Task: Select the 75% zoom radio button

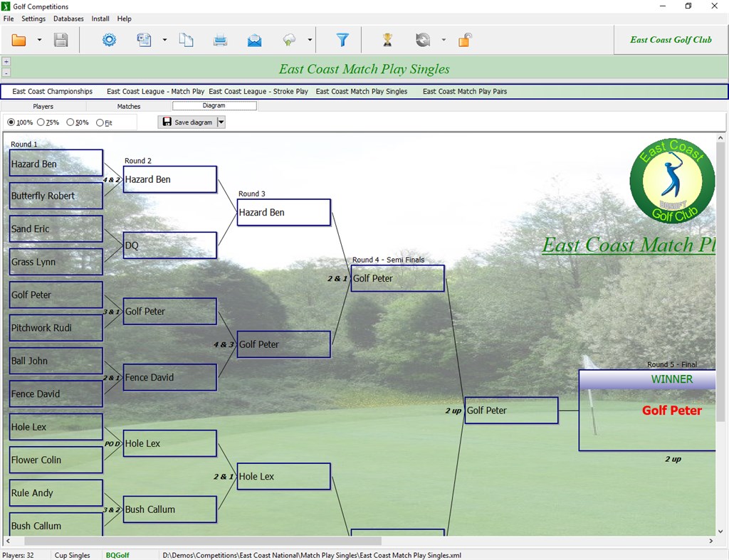Action: click(x=43, y=122)
